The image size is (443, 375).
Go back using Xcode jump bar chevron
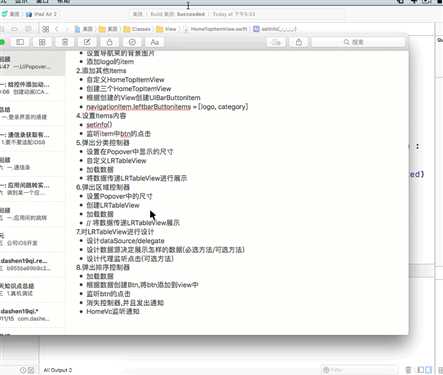pos(57,29)
